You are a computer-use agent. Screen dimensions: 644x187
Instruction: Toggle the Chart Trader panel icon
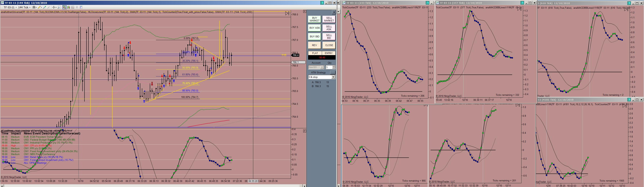[x=64, y=7]
